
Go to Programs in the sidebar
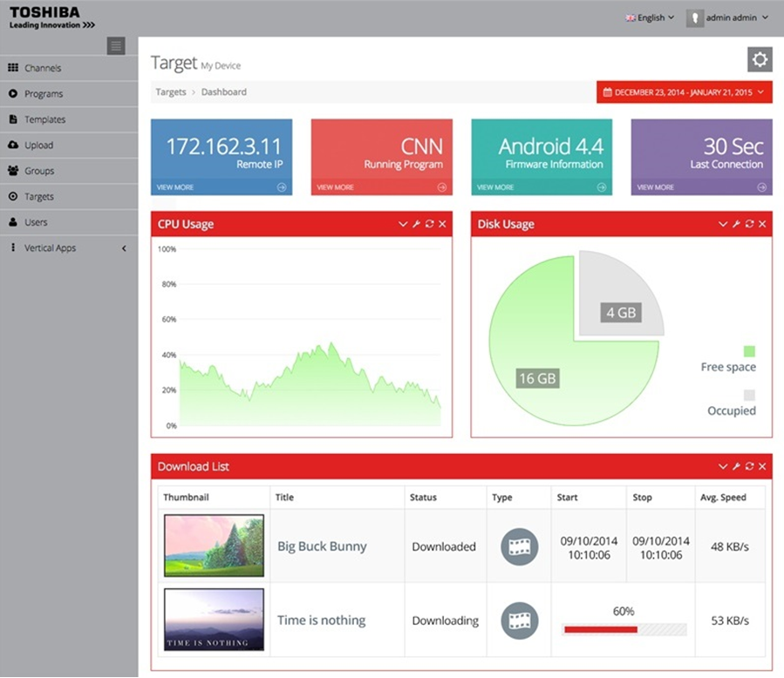(x=44, y=94)
